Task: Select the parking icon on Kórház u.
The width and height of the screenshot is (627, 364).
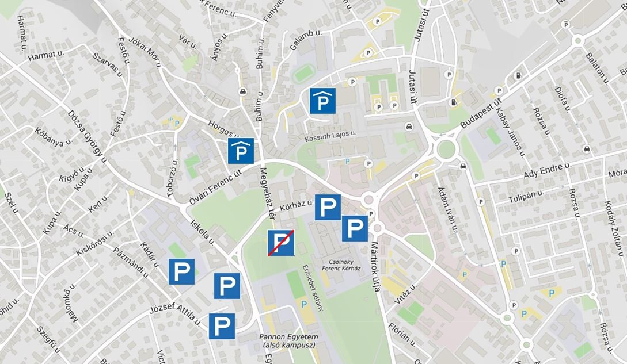Action: pyautogui.click(x=328, y=207)
